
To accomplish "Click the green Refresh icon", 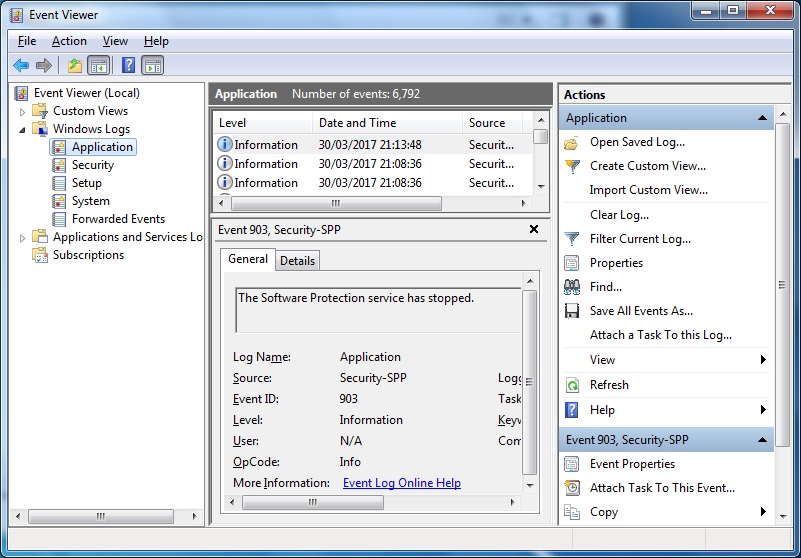I will point(572,385).
